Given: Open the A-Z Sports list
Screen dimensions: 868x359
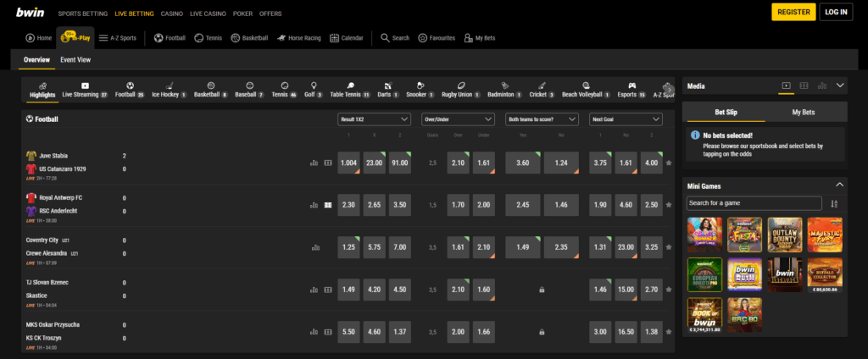Looking at the screenshot, I should click(x=117, y=38).
